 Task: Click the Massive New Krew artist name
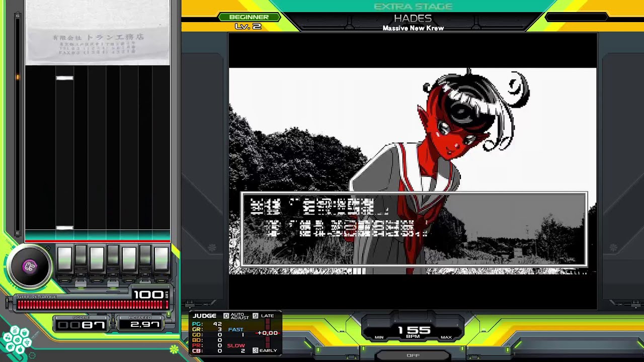click(x=413, y=29)
